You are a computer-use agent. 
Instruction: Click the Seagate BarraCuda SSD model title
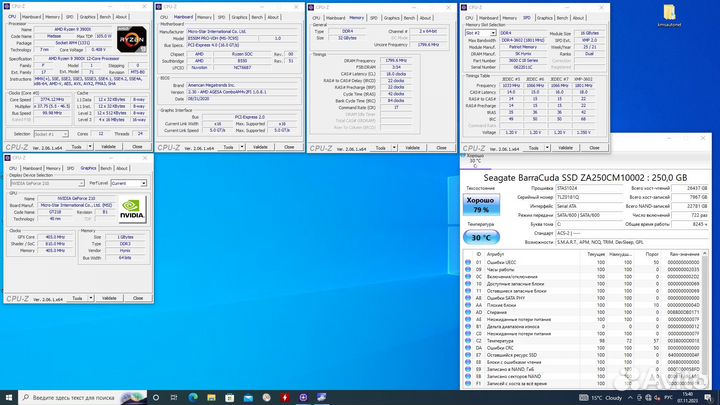point(585,178)
